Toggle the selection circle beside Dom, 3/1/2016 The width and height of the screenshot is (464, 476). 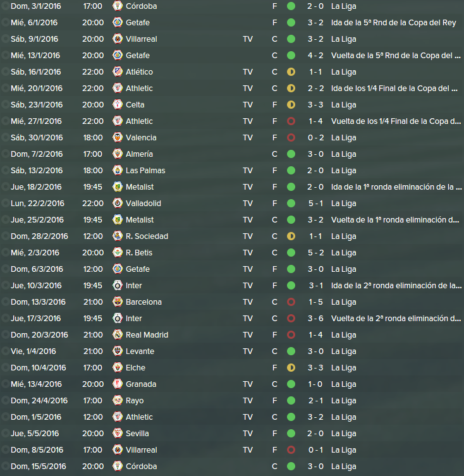pyautogui.click(x=5, y=6)
